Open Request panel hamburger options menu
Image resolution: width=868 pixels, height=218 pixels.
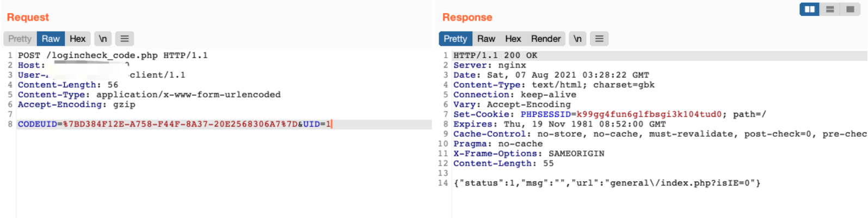point(125,39)
